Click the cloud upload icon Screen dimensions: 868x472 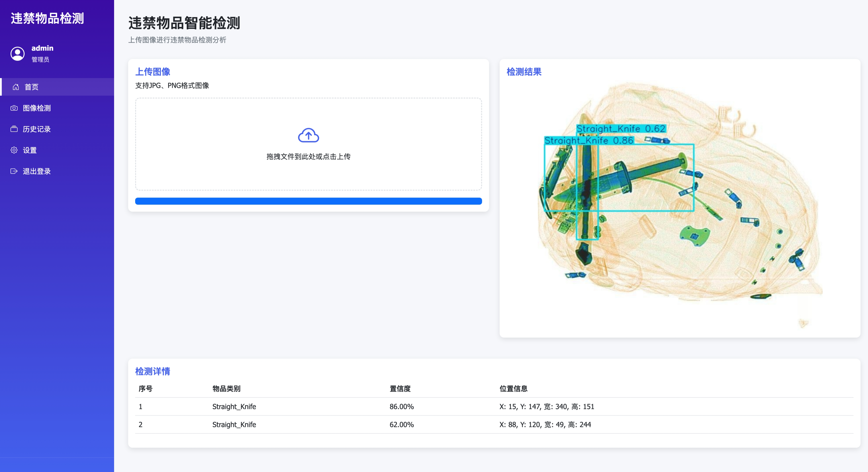coord(308,135)
